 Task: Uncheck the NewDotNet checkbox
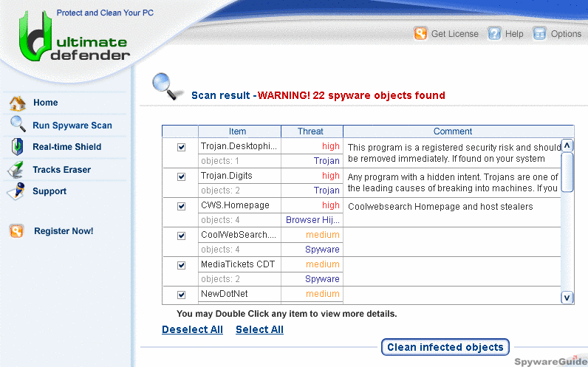[x=181, y=295]
